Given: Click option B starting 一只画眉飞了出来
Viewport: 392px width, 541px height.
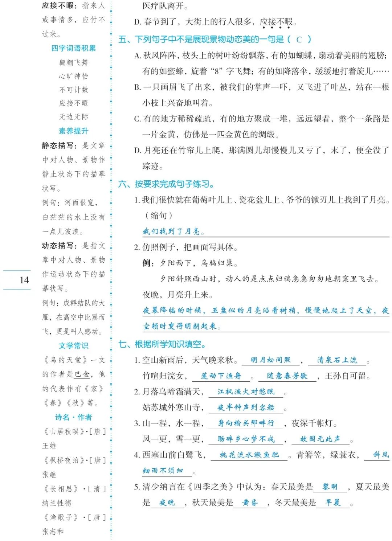Looking at the screenshot, I should pyautogui.click(x=261, y=95).
